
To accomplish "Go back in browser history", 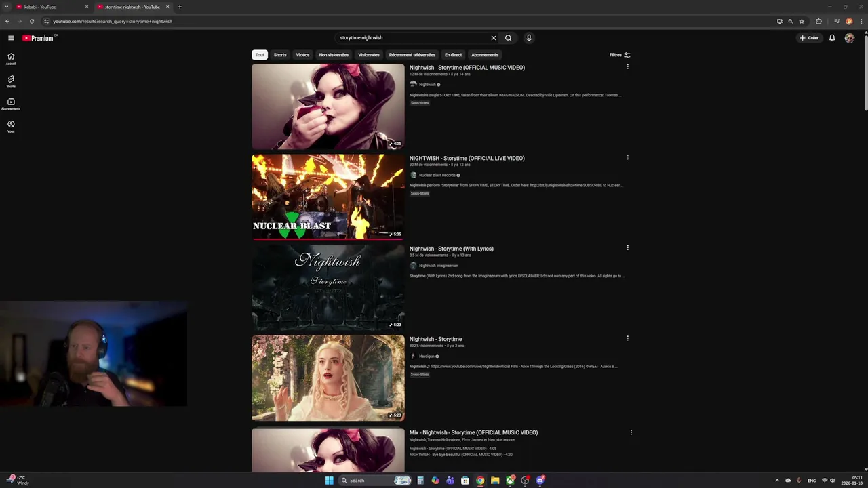I will tap(7, 21).
